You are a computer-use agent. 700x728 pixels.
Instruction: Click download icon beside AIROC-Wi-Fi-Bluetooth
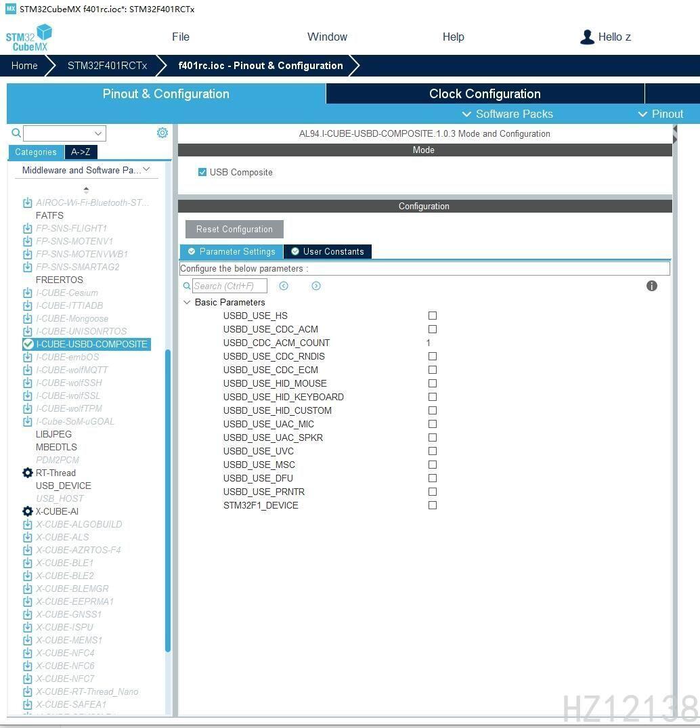[27, 203]
